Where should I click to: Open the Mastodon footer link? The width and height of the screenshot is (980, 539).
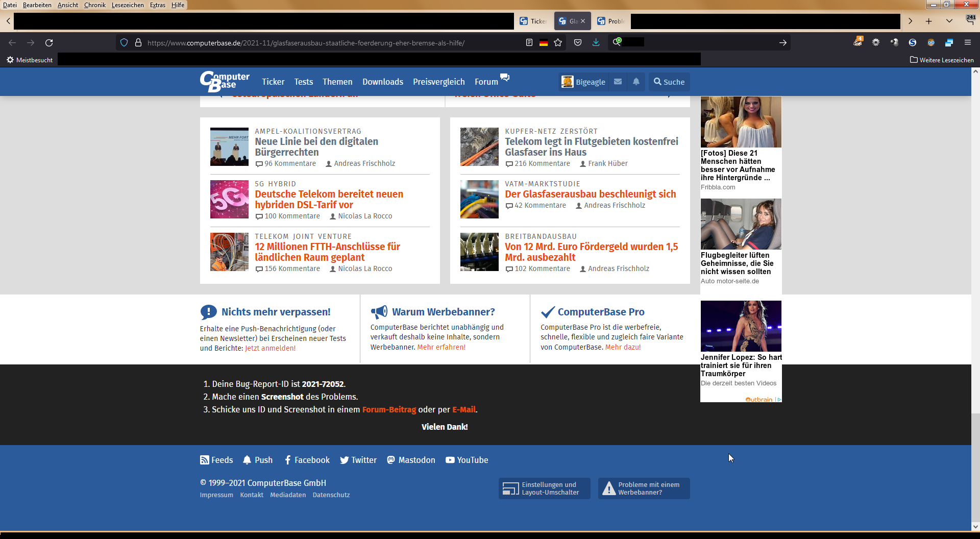click(x=411, y=460)
